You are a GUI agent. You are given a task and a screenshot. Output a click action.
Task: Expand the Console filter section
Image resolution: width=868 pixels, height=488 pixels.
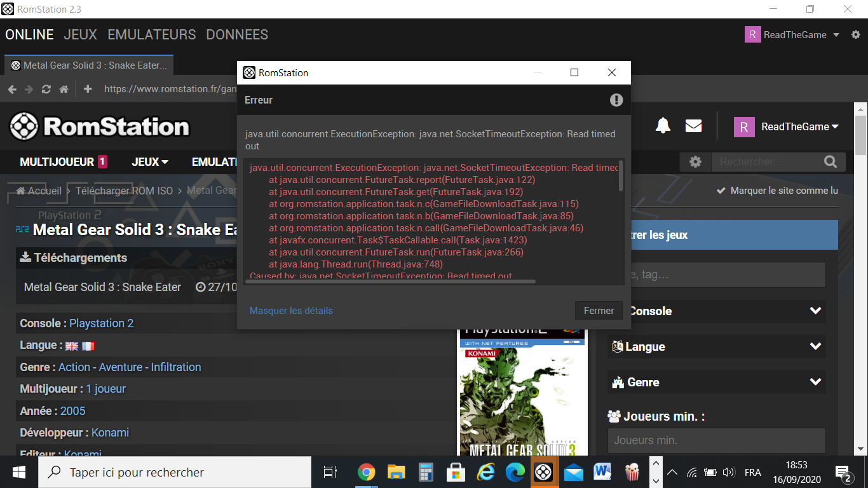tap(716, 311)
